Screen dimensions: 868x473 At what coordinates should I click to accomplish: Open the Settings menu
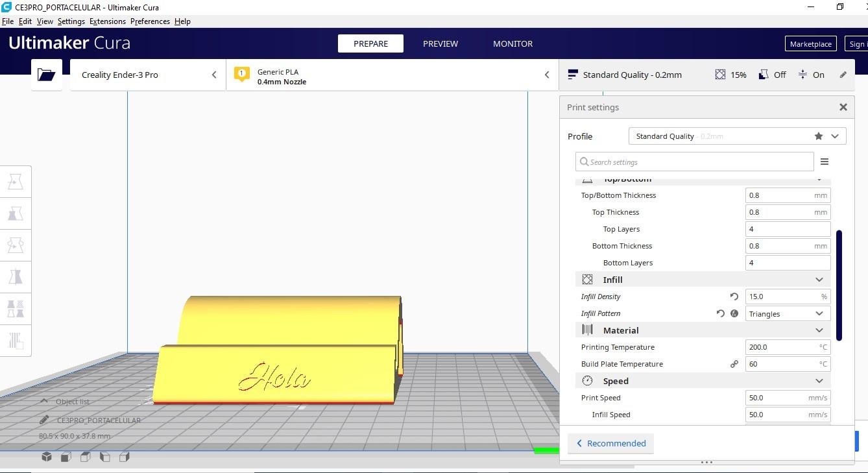tap(71, 21)
